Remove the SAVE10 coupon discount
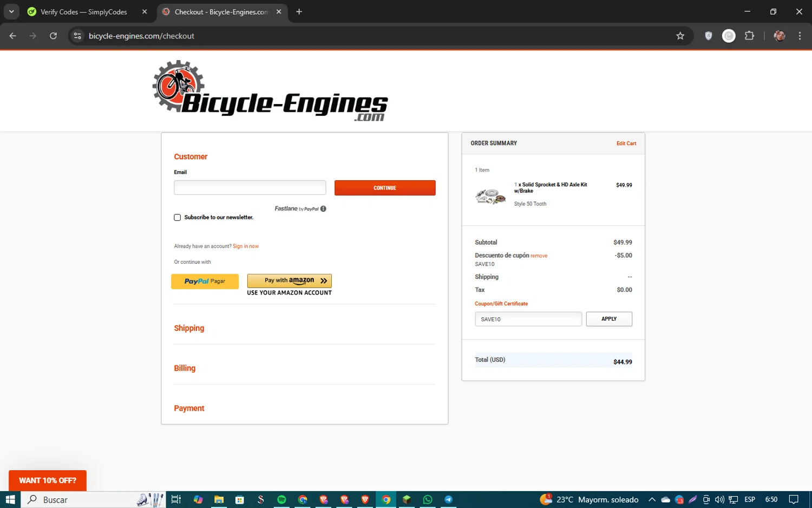The image size is (812, 508). [539, 256]
